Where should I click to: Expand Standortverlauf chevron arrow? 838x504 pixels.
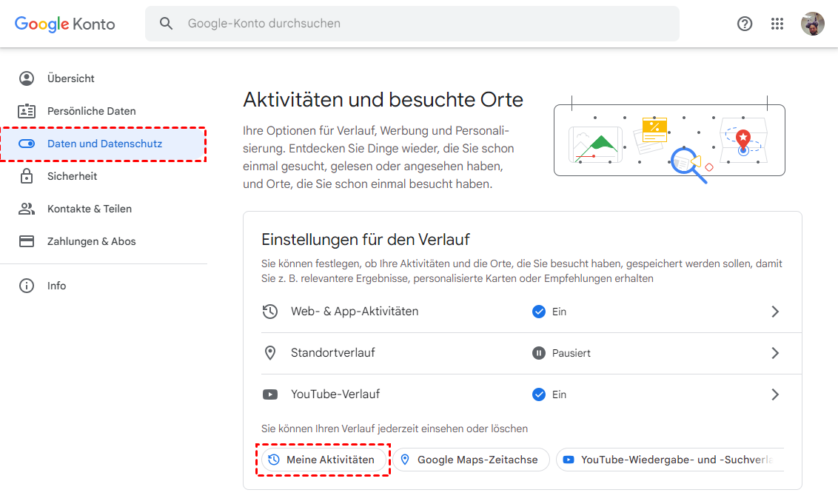775,353
